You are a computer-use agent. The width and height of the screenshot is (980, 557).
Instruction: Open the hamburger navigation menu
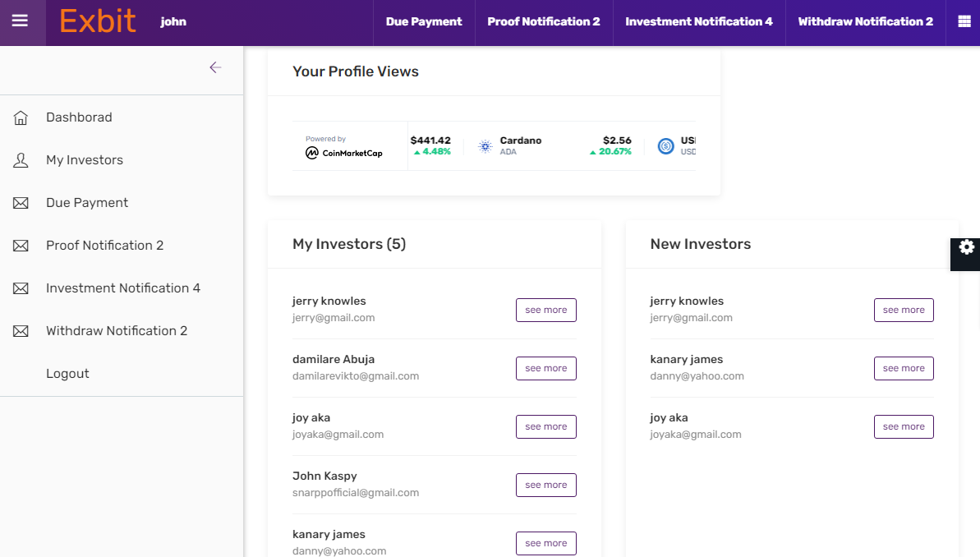tap(22, 21)
